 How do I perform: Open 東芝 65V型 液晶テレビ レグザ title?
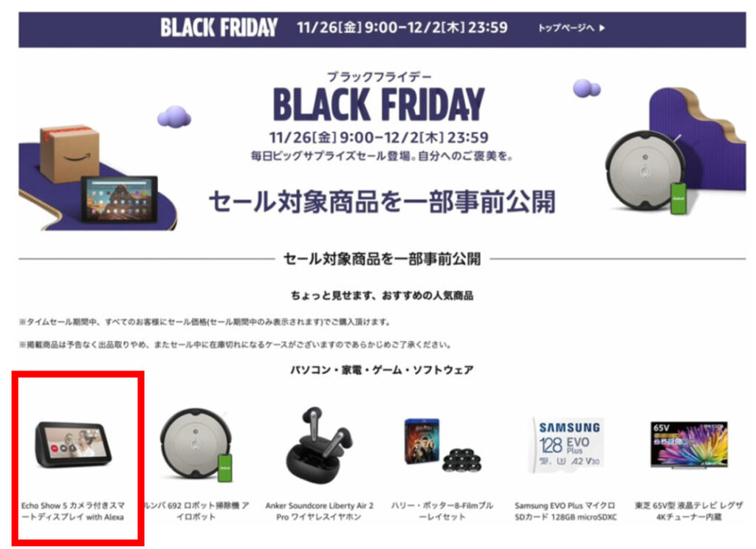(689, 511)
